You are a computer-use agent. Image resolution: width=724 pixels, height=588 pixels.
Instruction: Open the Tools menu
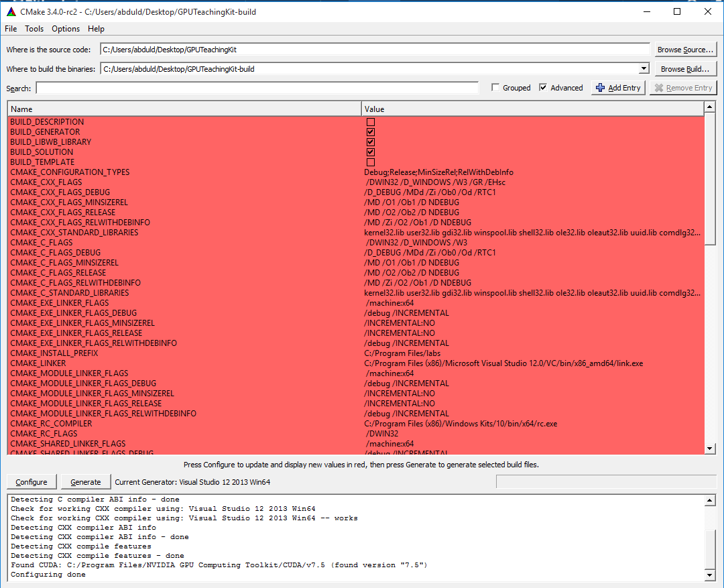coord(34,29)
